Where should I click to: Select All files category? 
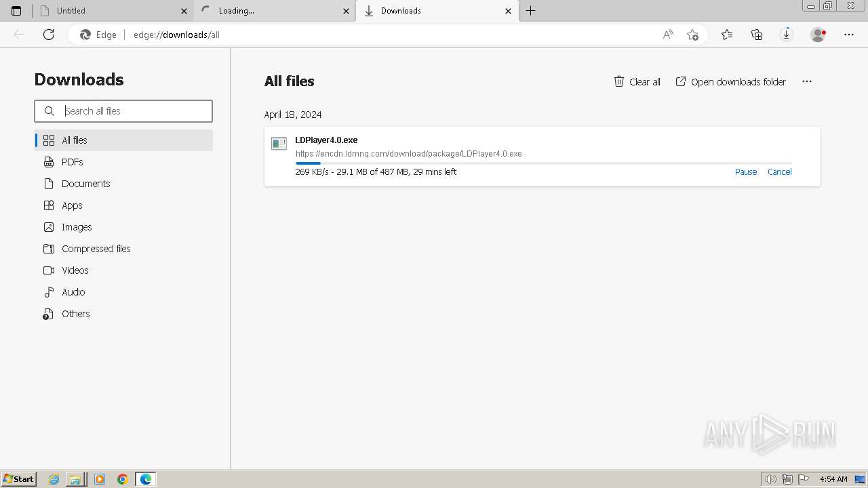[123, 140]
